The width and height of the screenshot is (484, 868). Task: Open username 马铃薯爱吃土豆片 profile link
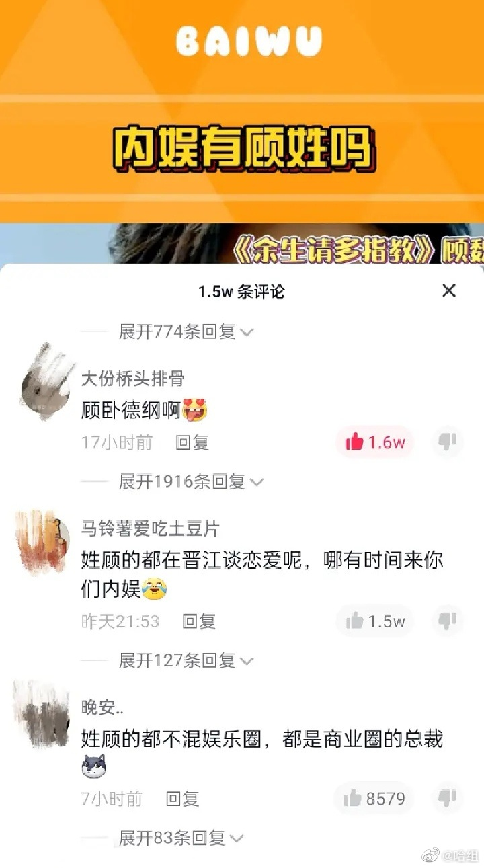tap(150, 528)
